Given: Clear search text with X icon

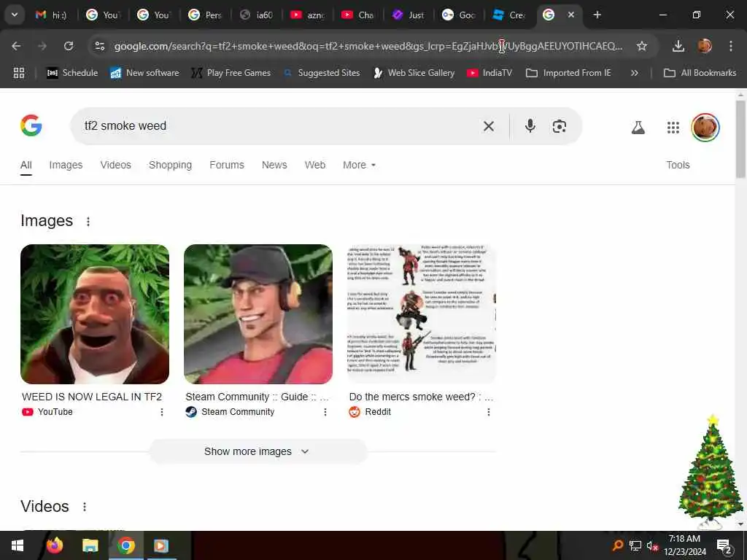Looking at the screenshot, I should tap(488, 126).
